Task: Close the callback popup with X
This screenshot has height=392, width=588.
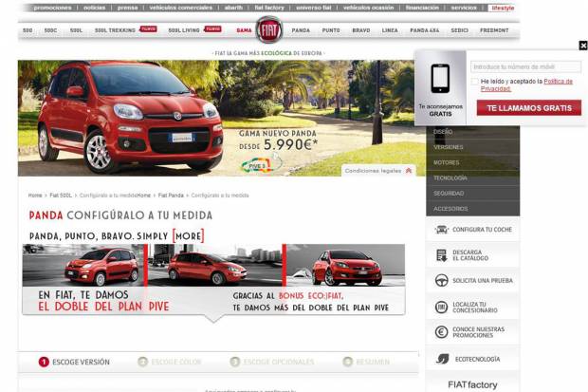Action: [x=583, y=46]
